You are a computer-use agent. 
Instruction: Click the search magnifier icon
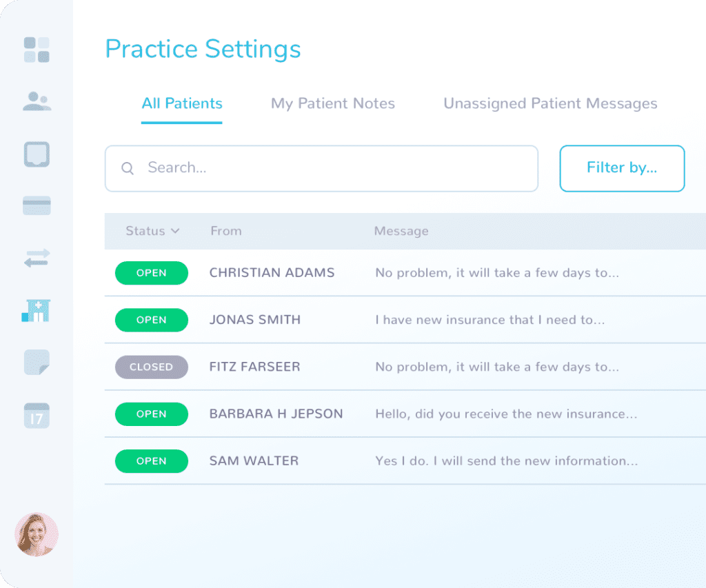[128, 168]
